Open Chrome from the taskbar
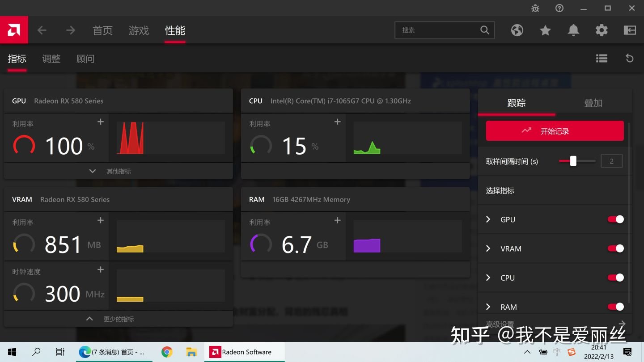 pyautogui.click(x=167, y=352)
